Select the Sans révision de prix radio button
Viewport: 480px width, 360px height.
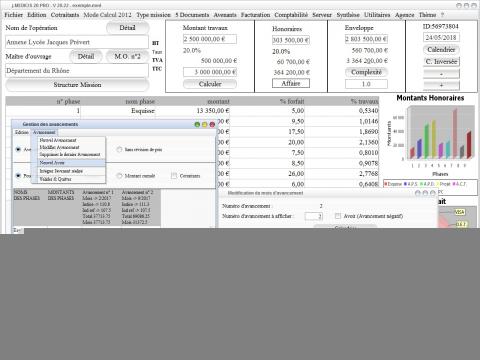[x=119, y=150]
